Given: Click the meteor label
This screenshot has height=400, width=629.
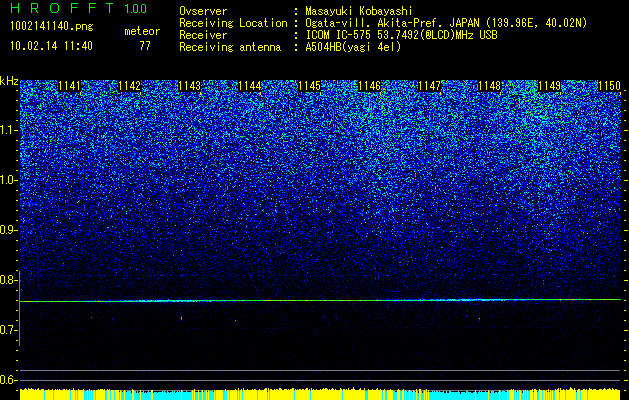Looking at the screenshot, I should pos(142,31).
